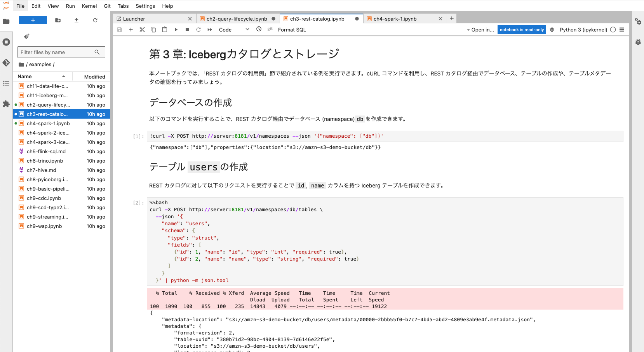
Task: Run the selected notebook cell
Action: pyautogui.click(x=176, y=30)
